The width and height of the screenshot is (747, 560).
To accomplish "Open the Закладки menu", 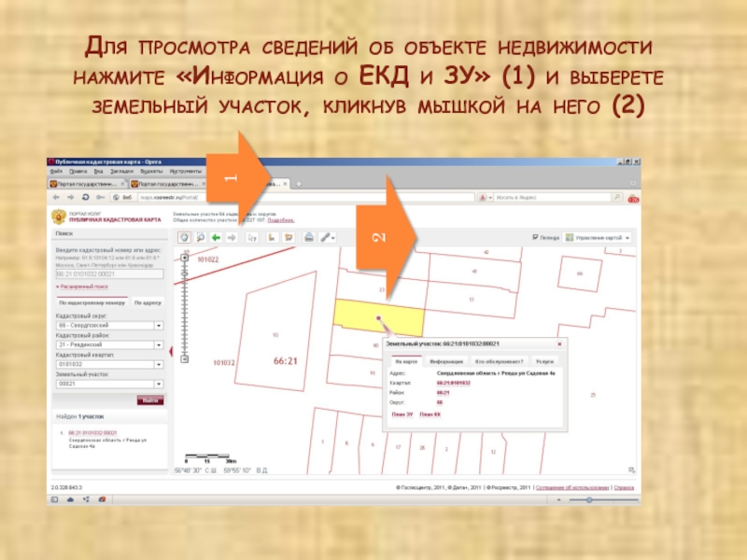I will tap(122, 171).
